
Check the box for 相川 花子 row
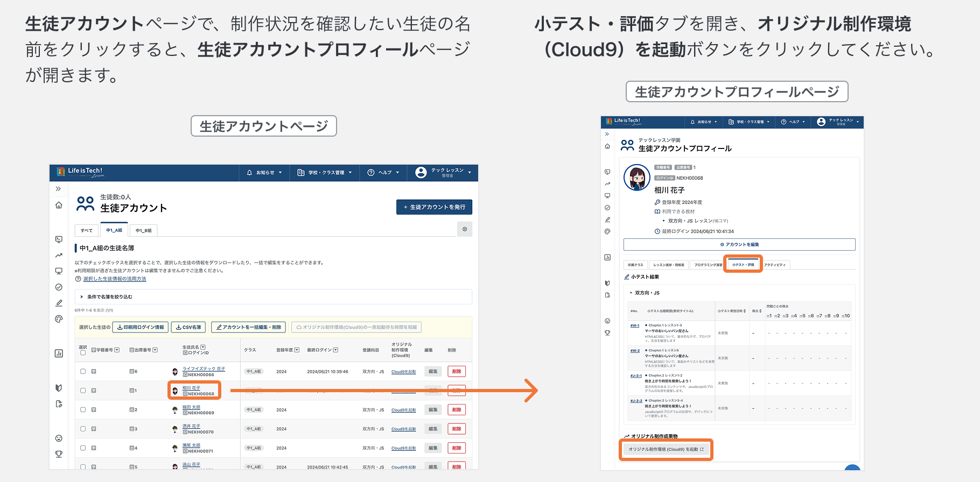pyautogui.click(x=83, y=391)
